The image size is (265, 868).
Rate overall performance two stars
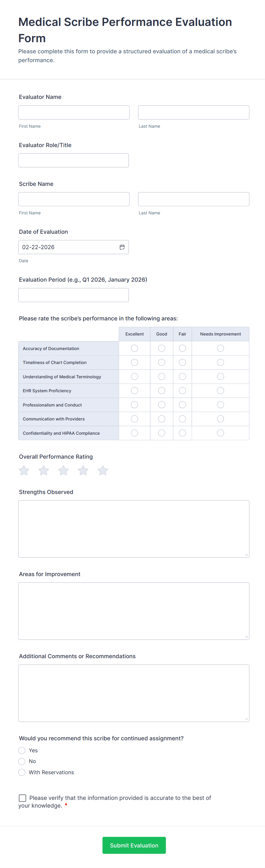[44, 470]
